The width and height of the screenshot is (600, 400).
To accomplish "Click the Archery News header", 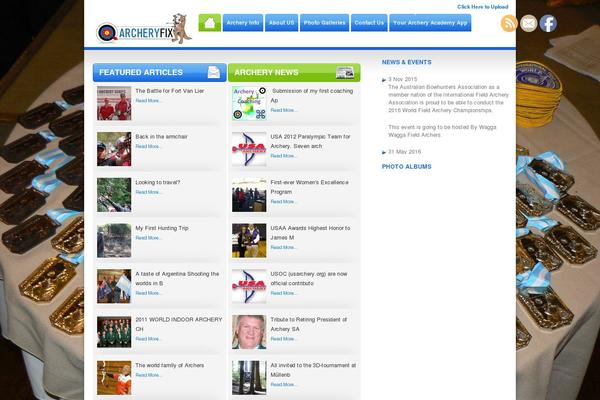I will [294, 72].
